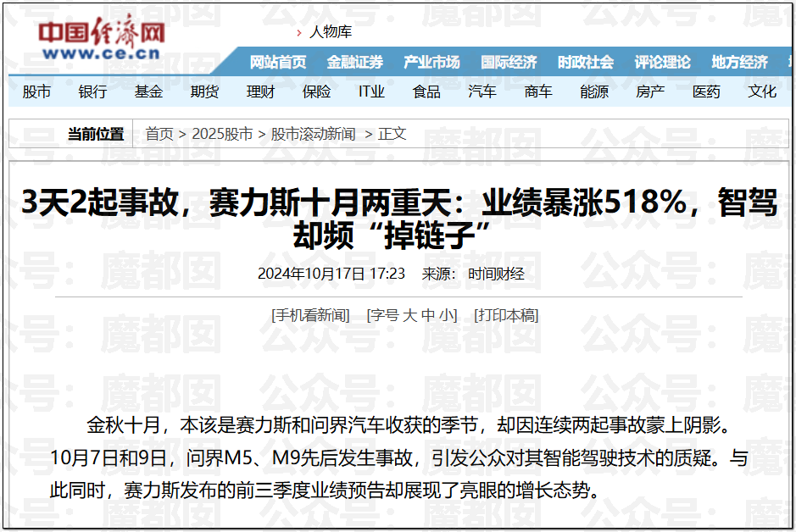
Task: Select the 保险 channel
Action: point(316,91)
